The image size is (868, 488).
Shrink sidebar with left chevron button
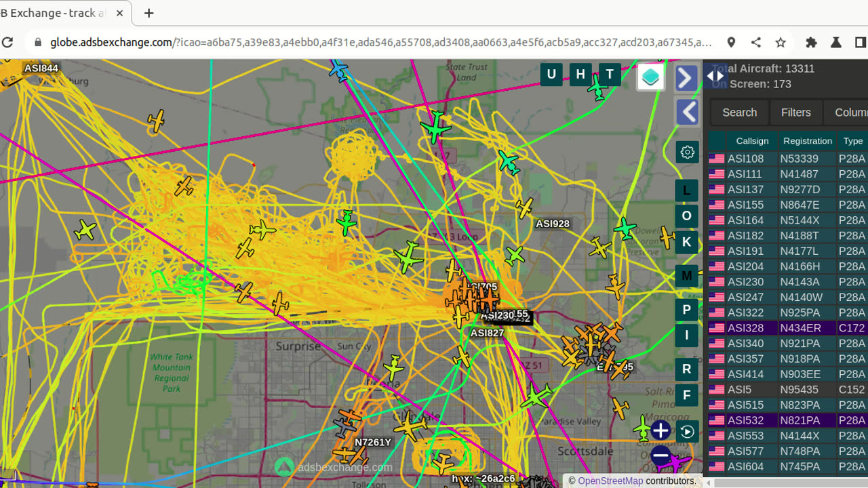[687, 111]
